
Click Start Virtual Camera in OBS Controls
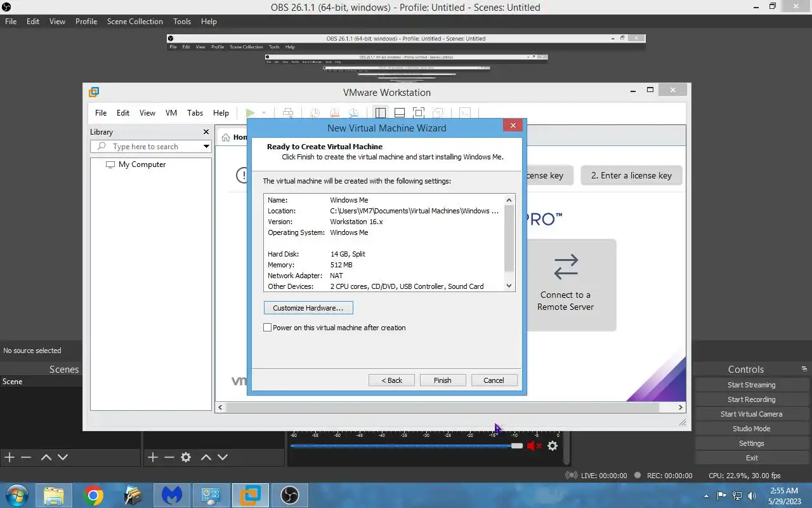(752, 414)
